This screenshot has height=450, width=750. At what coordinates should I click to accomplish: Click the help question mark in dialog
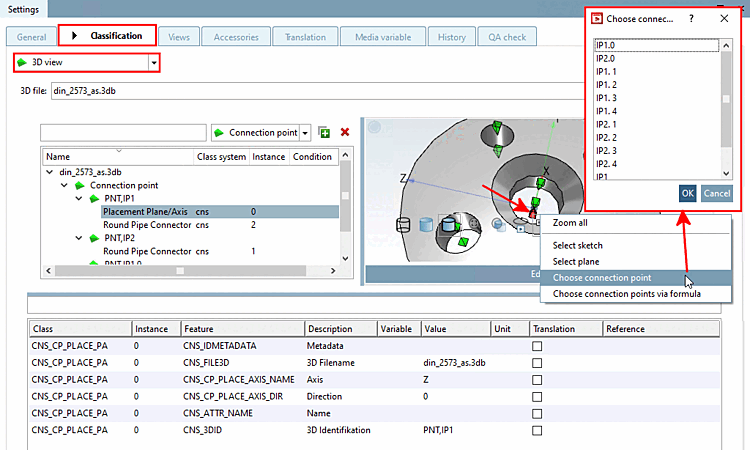pyautogui.click(x=691, y=18)
